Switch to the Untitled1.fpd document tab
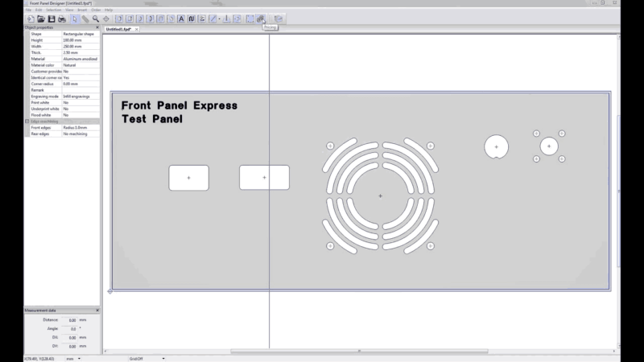The height and width of the screenshot is (362, 644). (118, 29)
